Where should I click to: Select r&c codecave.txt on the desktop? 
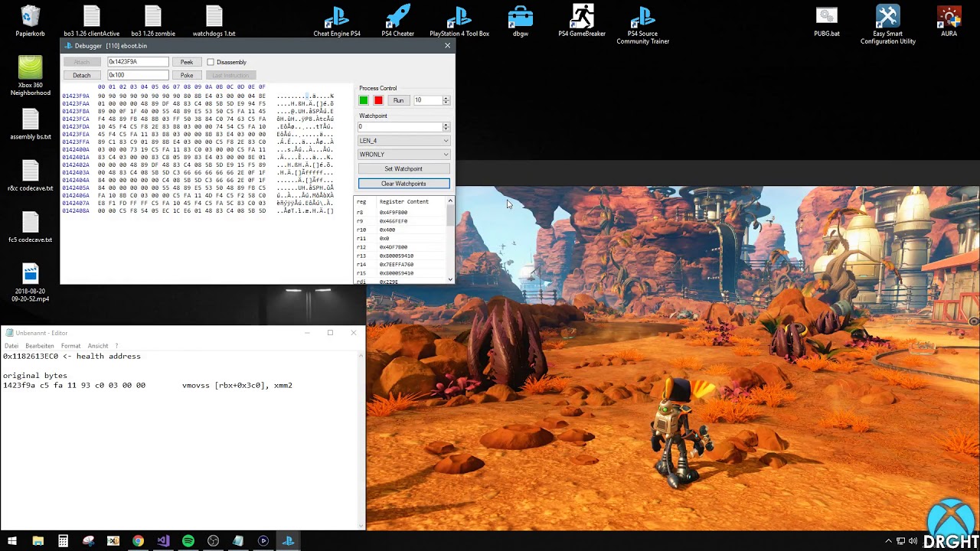(31, 176)
